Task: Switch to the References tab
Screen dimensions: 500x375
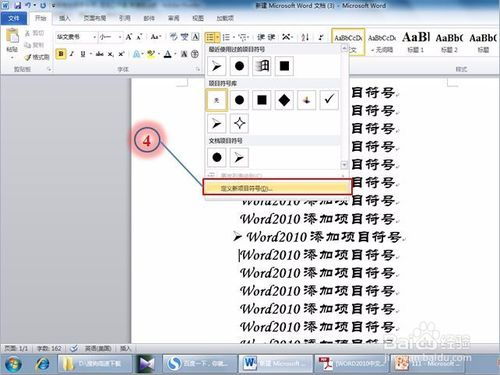Action: point(125,18)
